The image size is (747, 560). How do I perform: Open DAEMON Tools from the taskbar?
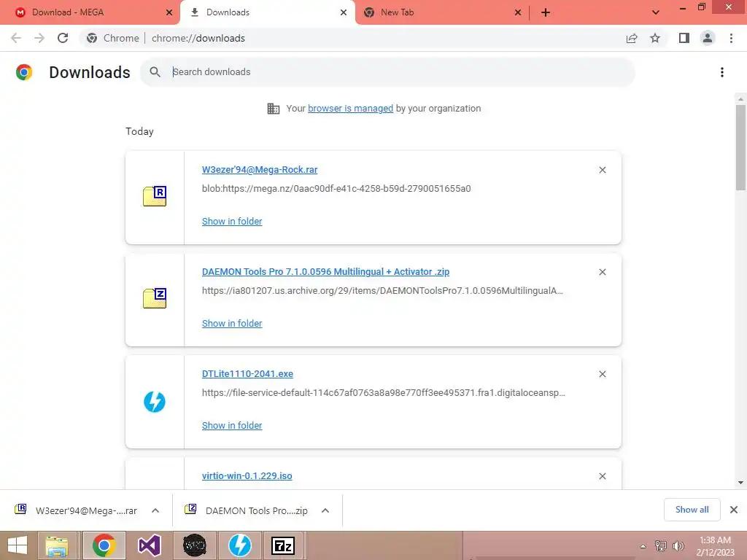pos(239,545)
